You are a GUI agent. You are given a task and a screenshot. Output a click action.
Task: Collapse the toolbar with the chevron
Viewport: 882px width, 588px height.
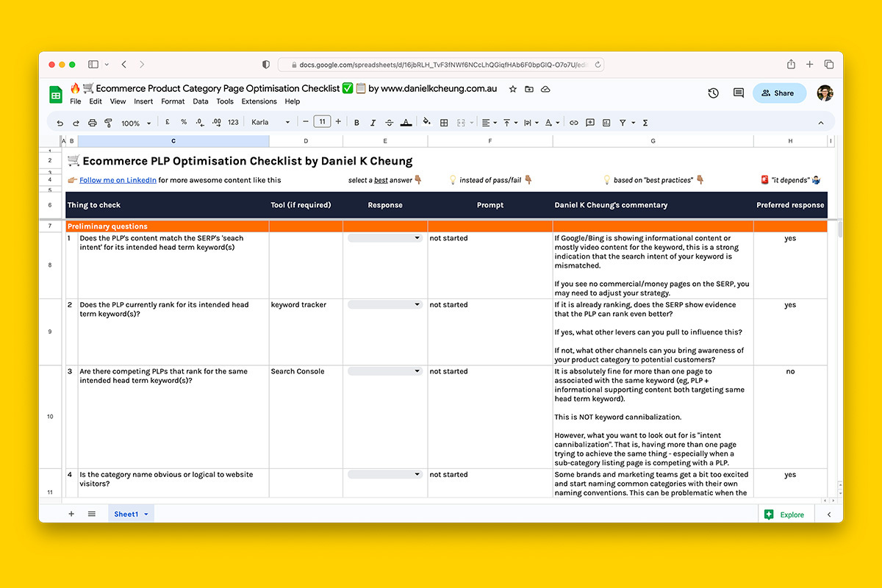(x=821, y=123)
